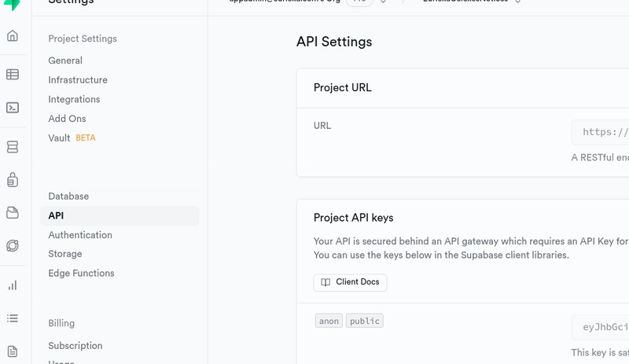
Task: Open the SQL Editor terminal icon
Action: click(x=13, y=108)
